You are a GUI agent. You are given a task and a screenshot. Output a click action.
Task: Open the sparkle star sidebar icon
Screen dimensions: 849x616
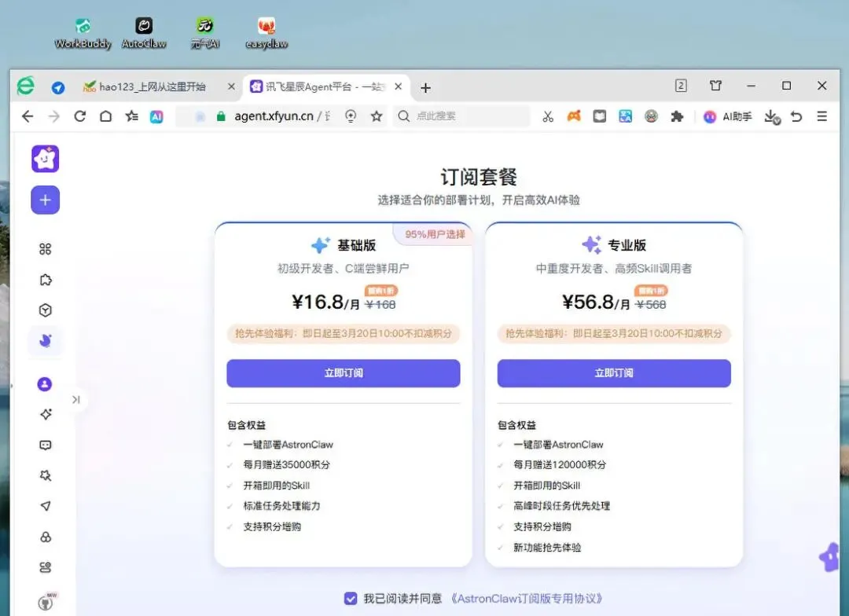tap(46, 414)
